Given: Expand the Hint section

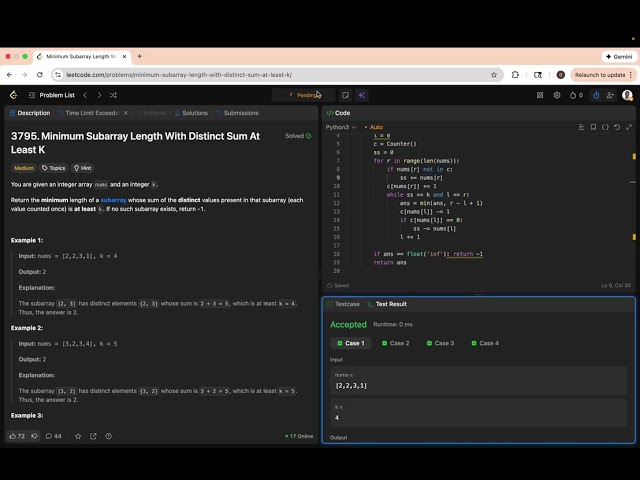Looking at the screenshot, I should coord(83,168).
